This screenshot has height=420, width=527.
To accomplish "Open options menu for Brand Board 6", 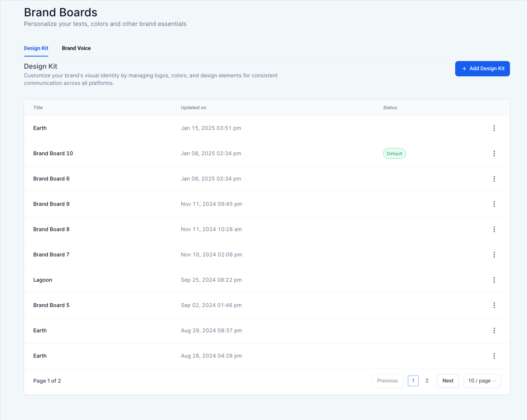I will 494,179.
